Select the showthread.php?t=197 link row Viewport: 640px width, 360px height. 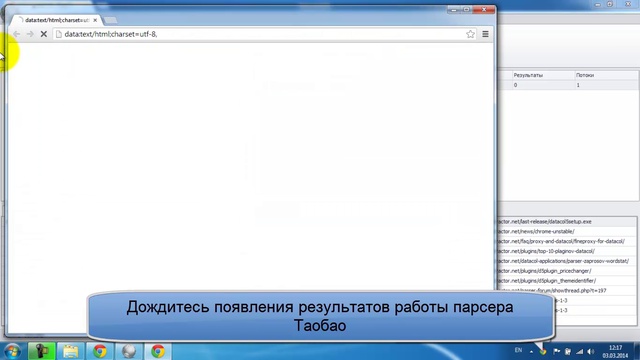[567, 291]
